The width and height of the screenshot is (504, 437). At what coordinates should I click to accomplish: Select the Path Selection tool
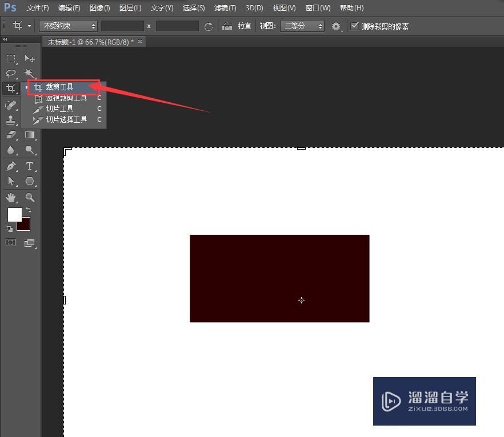[11, 181]
